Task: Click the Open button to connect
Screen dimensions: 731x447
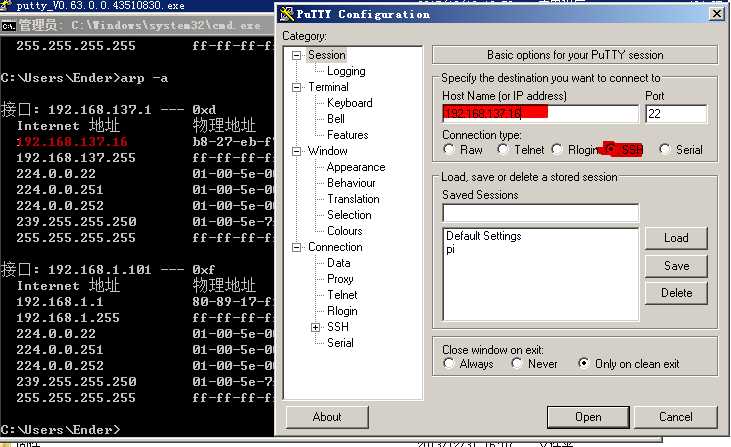Action: tap(588, 417)
